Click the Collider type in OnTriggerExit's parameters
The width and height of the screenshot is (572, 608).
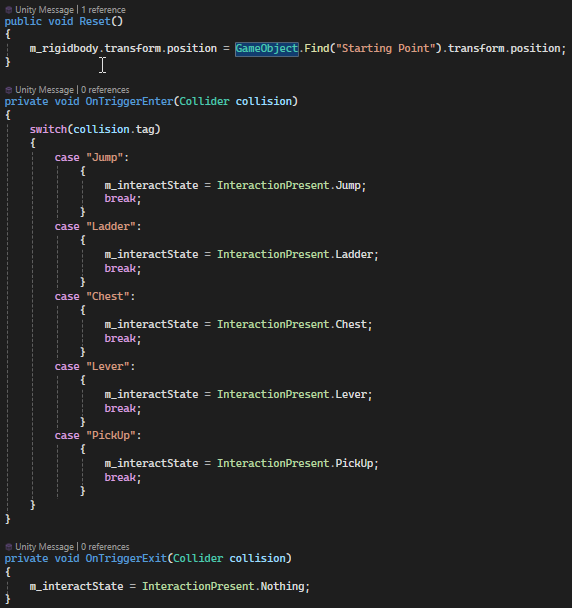click(198, 558)
